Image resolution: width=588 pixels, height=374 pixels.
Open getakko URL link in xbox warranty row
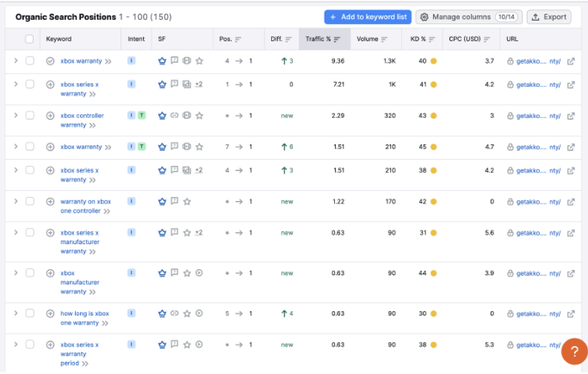click(x=538, y=61)
